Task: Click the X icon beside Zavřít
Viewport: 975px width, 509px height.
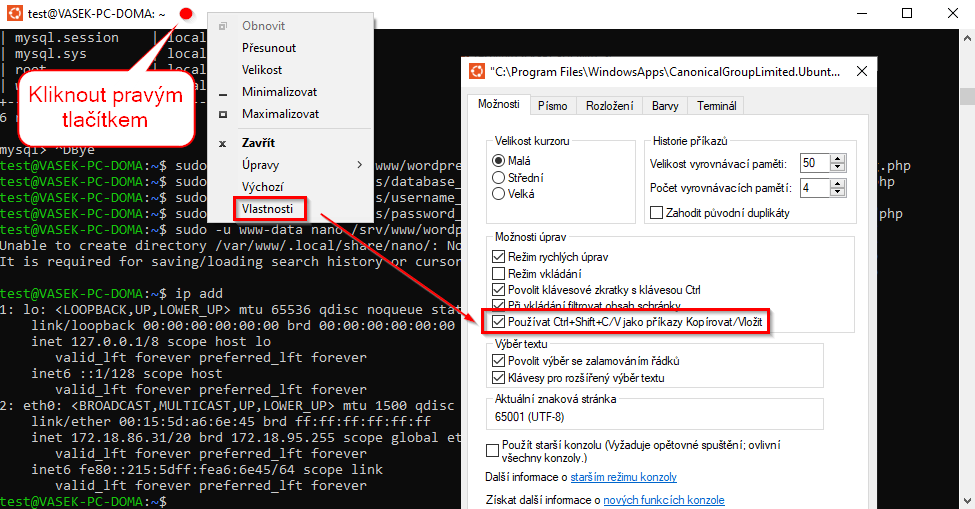Action: (x=223, y=144)
